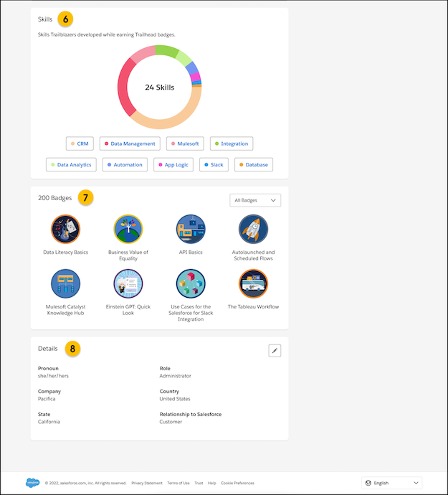Screen dimensions: 448x495
Task: Click the 'California' state value
Action: click(x=49, y=422)
